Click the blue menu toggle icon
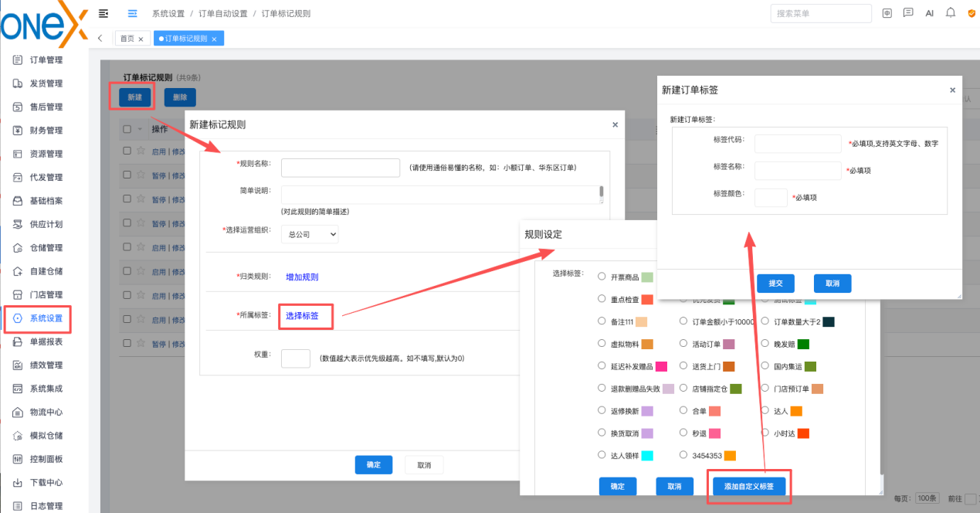This screenshot has height=513, width=980. [x=132, y=13]
